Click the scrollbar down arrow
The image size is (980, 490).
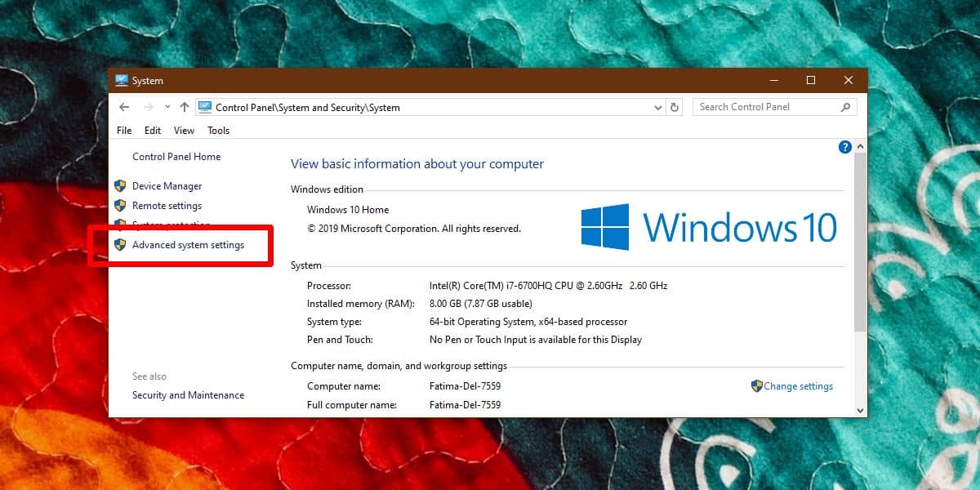(x=861, y=409)
